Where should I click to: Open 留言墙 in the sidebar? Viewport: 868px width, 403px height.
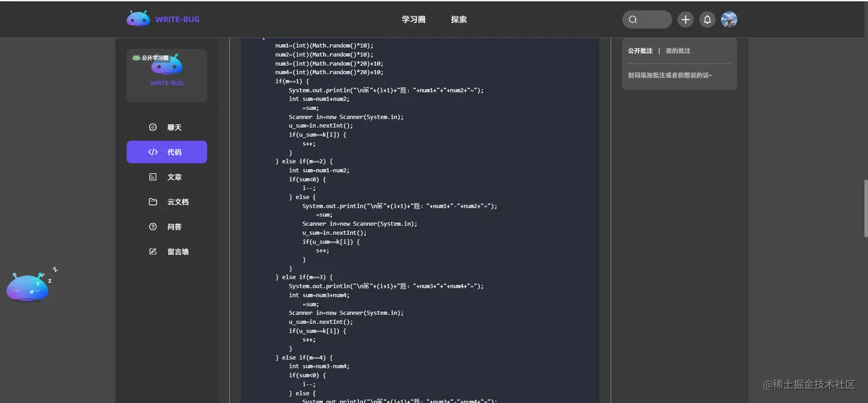coord(166,251)
